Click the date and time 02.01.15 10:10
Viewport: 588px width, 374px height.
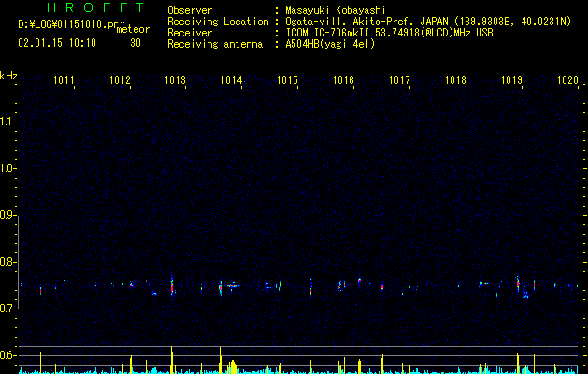57,43
